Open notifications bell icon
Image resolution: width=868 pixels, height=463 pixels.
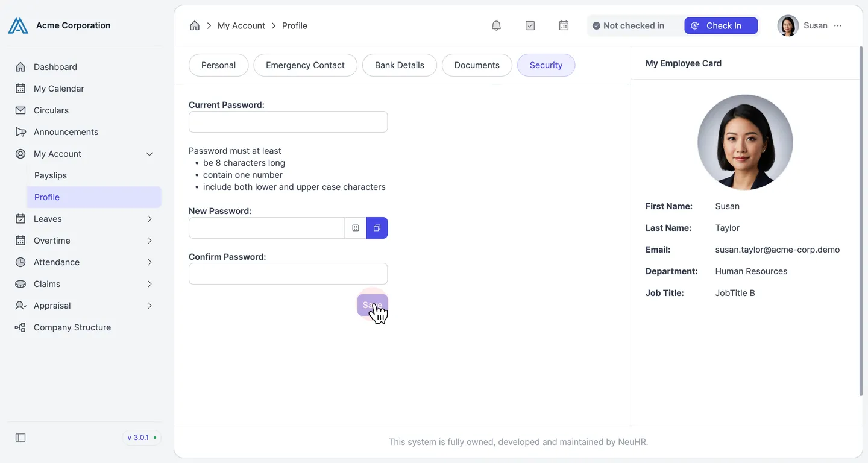point(496,25)
